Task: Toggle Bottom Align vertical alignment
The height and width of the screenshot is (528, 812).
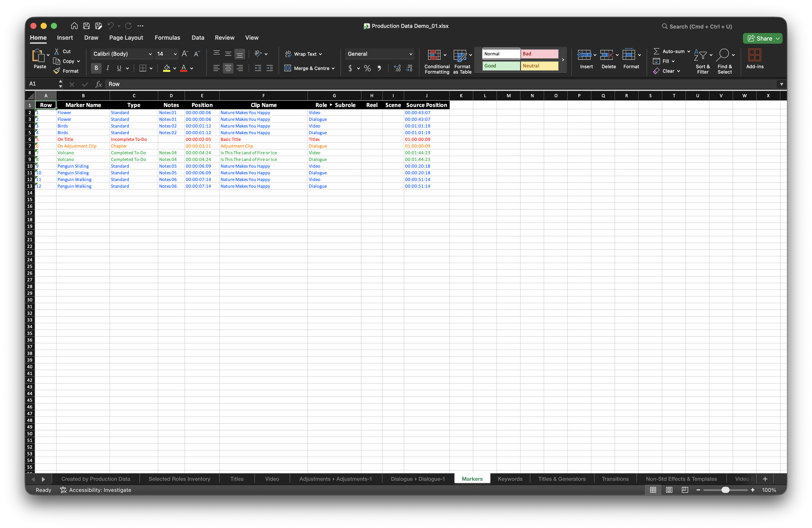Action: [240, 54]
